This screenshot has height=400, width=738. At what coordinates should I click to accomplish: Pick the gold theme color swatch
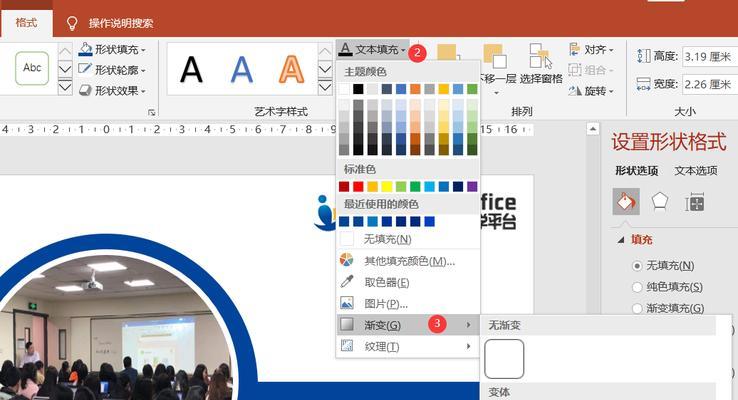tap(444, 89)
